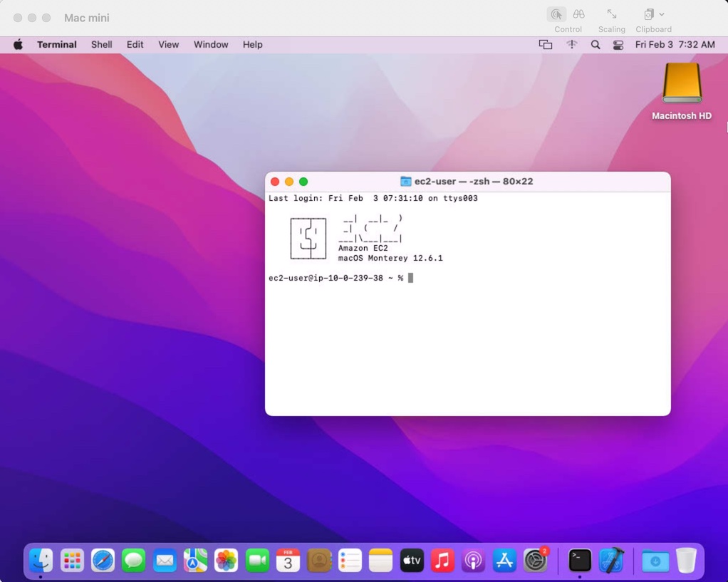728x582 pixels.
Task: Open the Downloads folder in the Dock
Action: (655, 560)
